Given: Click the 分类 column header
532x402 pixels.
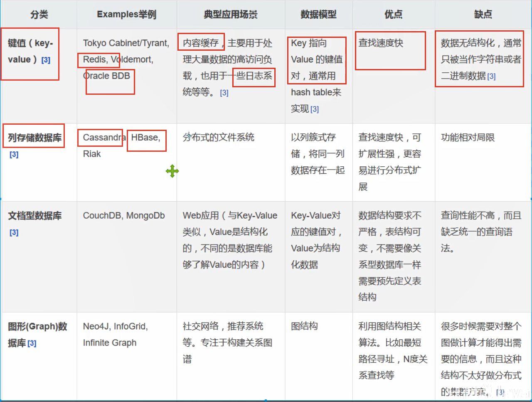Looking at the screenshot, I should coord(39,15).
